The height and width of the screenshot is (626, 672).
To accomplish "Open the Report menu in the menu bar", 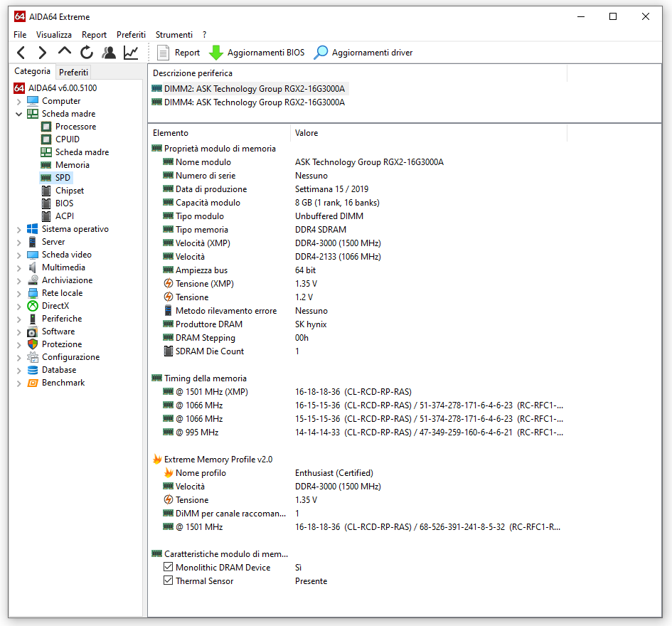I will click(94, 35).
